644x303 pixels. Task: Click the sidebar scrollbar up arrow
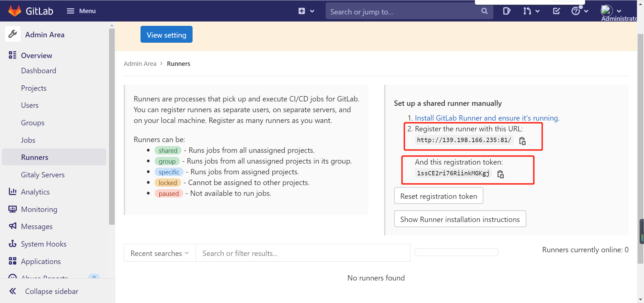click(x=112, y=26)
